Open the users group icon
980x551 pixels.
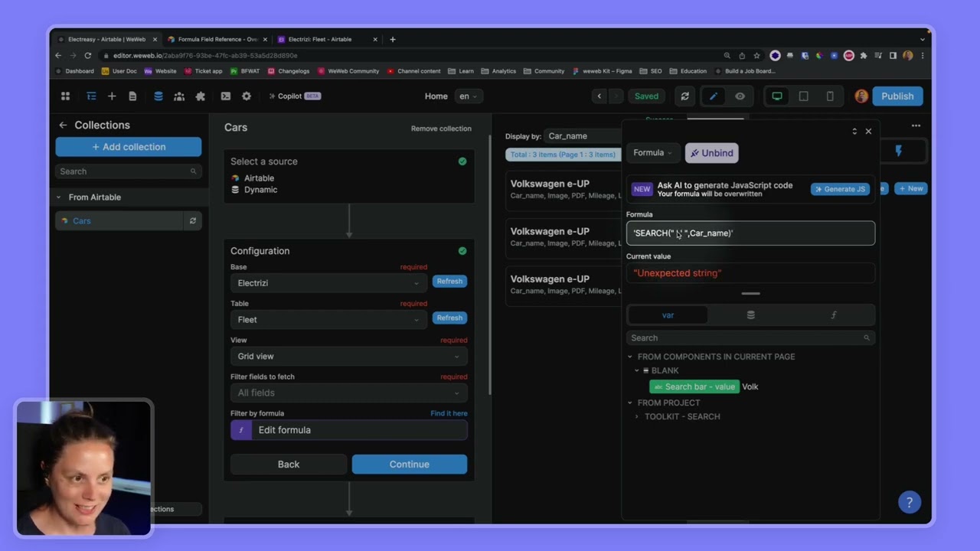(179, 96)
